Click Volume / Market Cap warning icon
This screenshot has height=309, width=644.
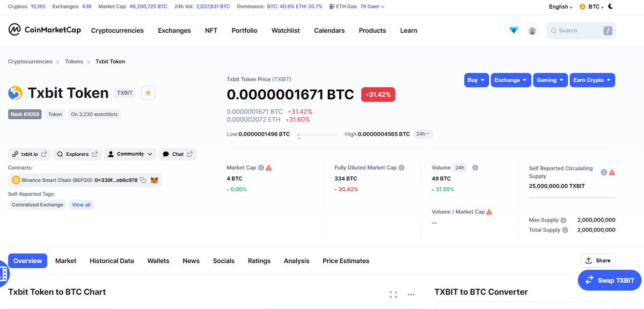[x=489, y=212]
